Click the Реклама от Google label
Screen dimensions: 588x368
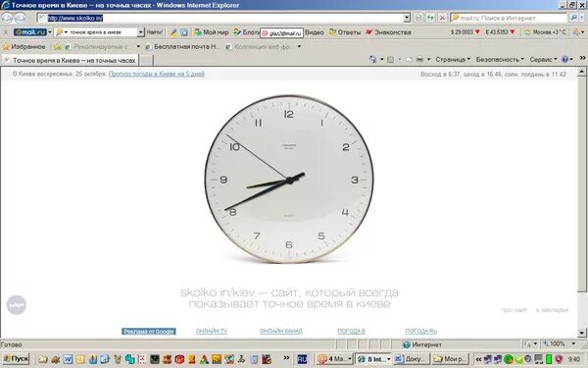149,332
